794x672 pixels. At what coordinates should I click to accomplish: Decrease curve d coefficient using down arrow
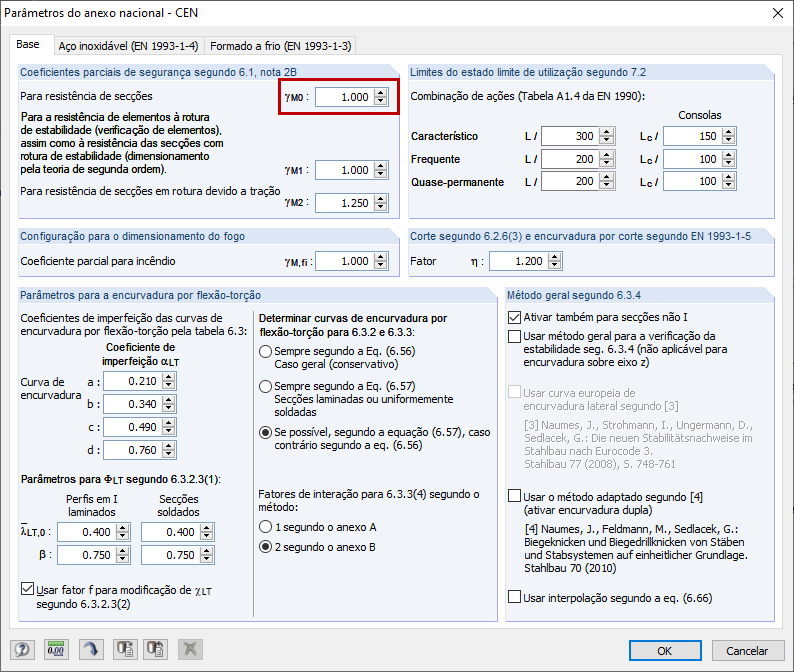coord(169,454)
